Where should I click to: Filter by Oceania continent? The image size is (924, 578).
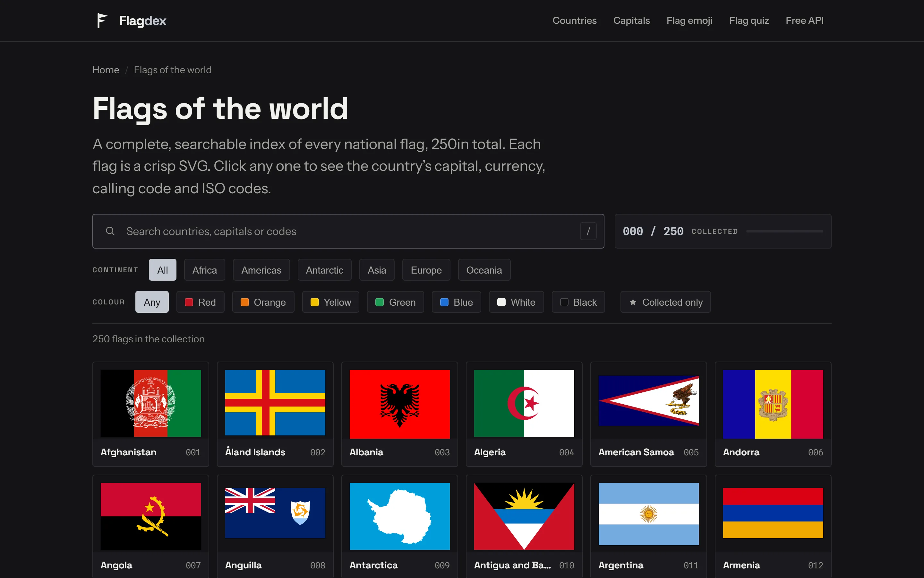coord(484,270)
